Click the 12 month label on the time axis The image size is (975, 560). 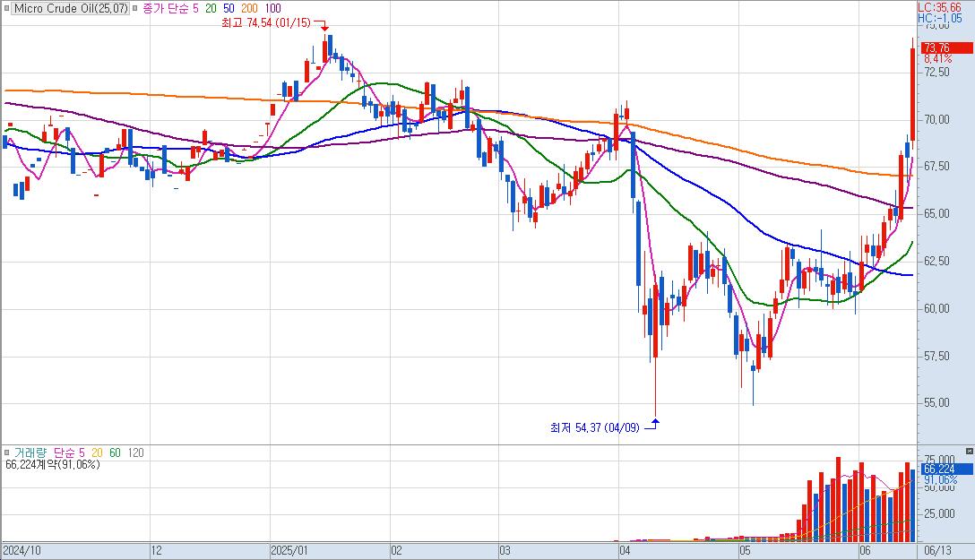(x=156, y=551)
